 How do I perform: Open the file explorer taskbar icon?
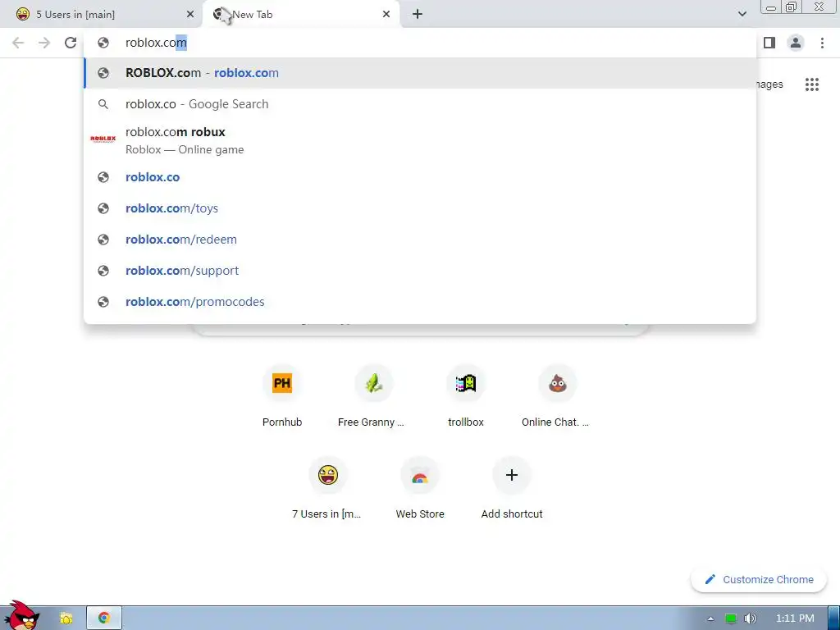(66, 619)
